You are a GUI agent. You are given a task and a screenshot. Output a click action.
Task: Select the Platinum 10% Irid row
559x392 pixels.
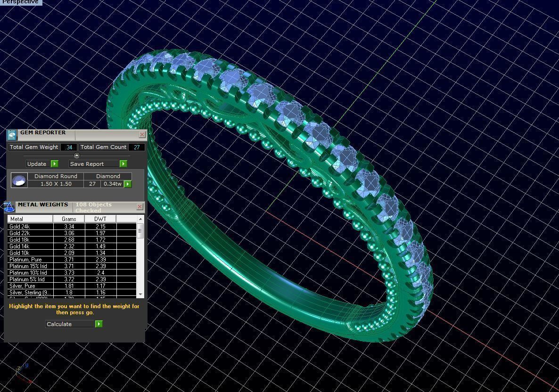[x=72, y=273]
